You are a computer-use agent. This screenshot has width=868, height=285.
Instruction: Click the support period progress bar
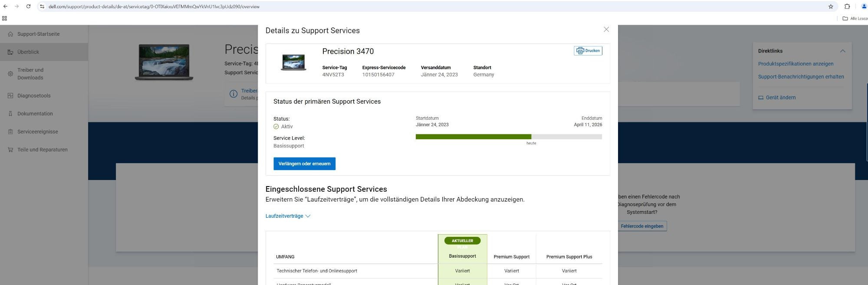point(509,137)
